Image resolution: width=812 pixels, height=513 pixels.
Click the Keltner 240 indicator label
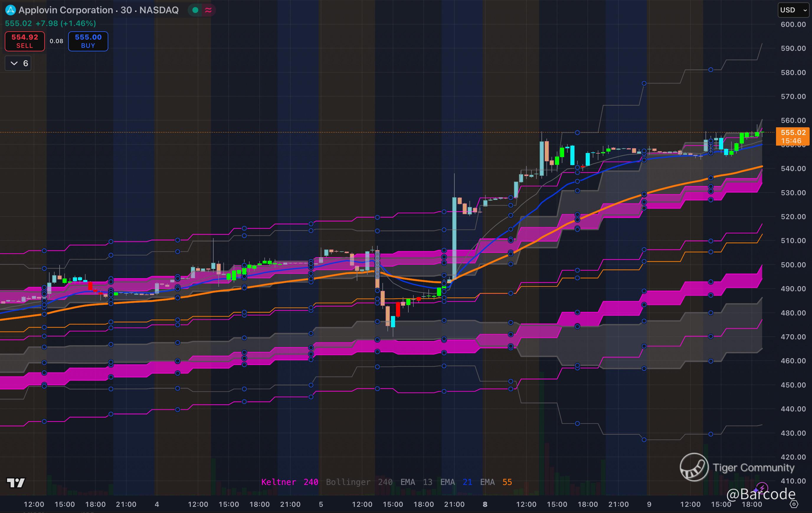pyautogui.click(x=289, y=482)
